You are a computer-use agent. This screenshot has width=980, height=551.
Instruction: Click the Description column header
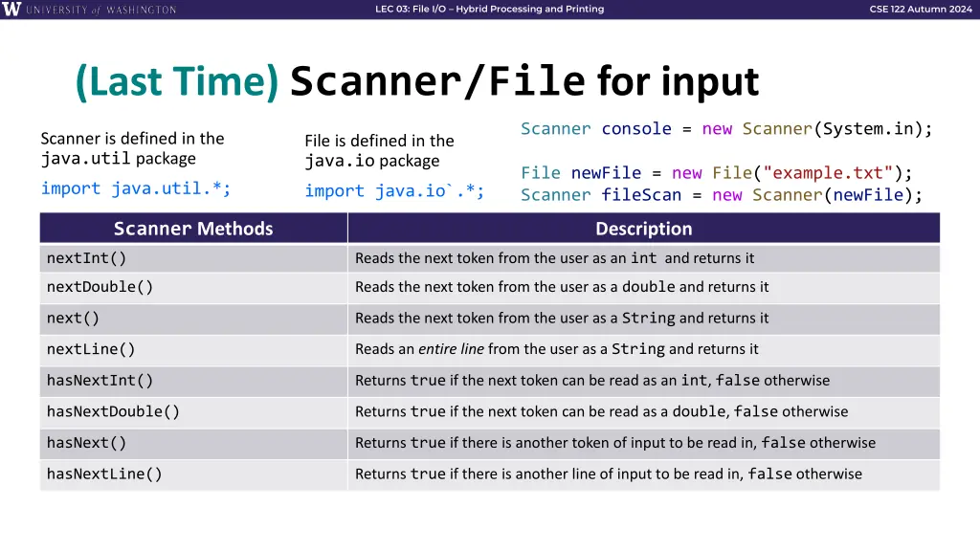pos(644,228)
